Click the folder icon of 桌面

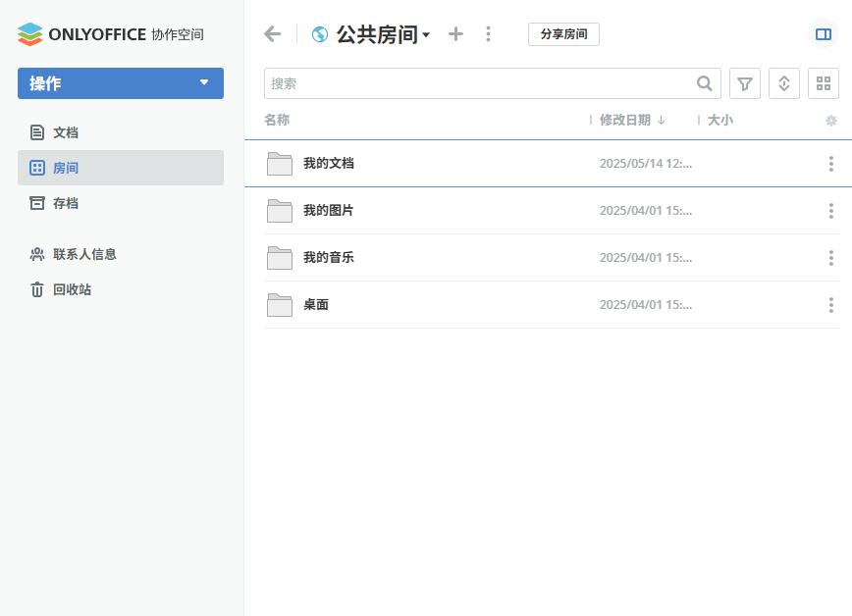point(280,305)
